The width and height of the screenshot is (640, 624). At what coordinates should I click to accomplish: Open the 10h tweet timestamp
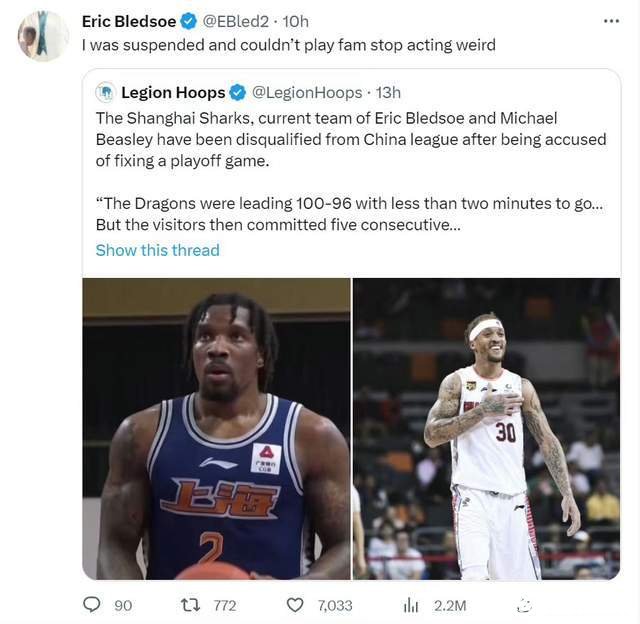(296, 21)
